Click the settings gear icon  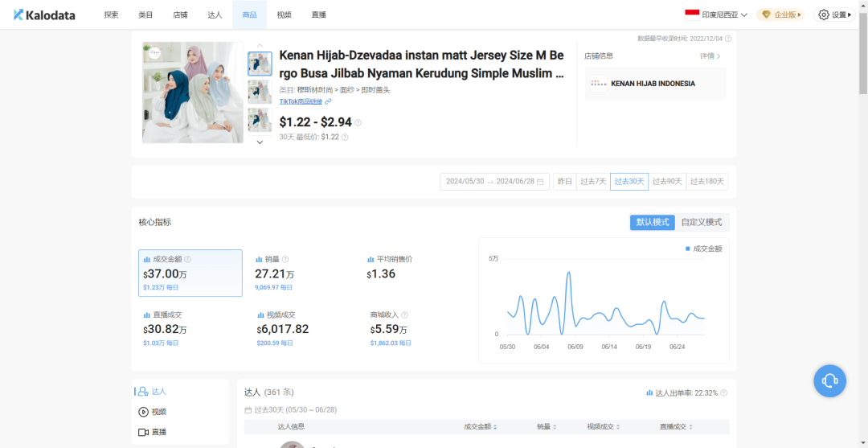coord(823,14)
